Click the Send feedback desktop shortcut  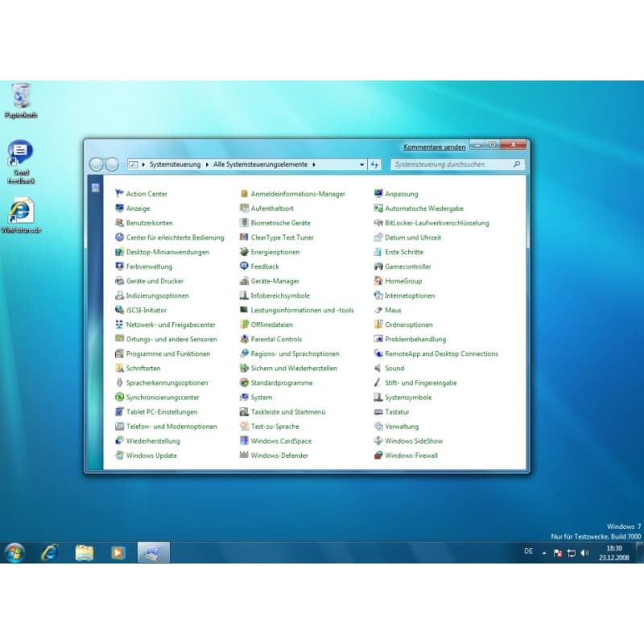(21, 162)
